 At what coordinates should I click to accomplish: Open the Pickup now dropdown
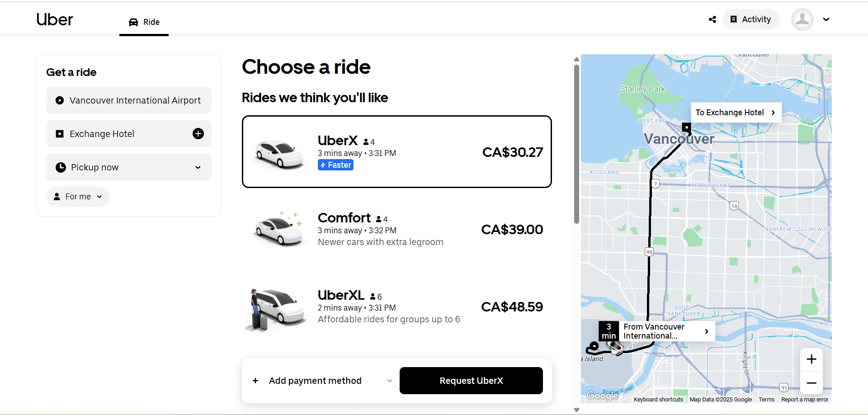[x=129, y=167]
